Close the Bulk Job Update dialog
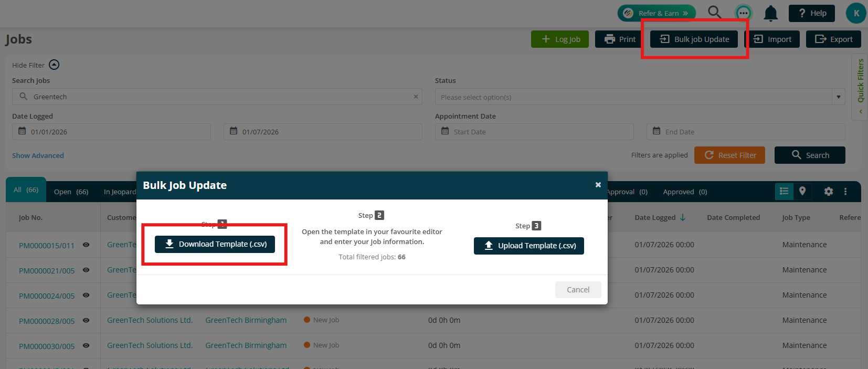 click(598, 185)
